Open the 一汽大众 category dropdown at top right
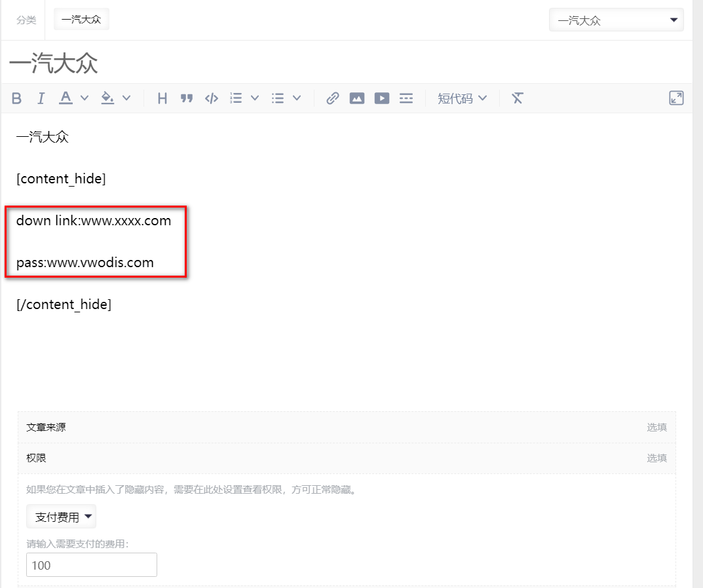The width and height of the screenshot is (703, 588). point(615,20)
